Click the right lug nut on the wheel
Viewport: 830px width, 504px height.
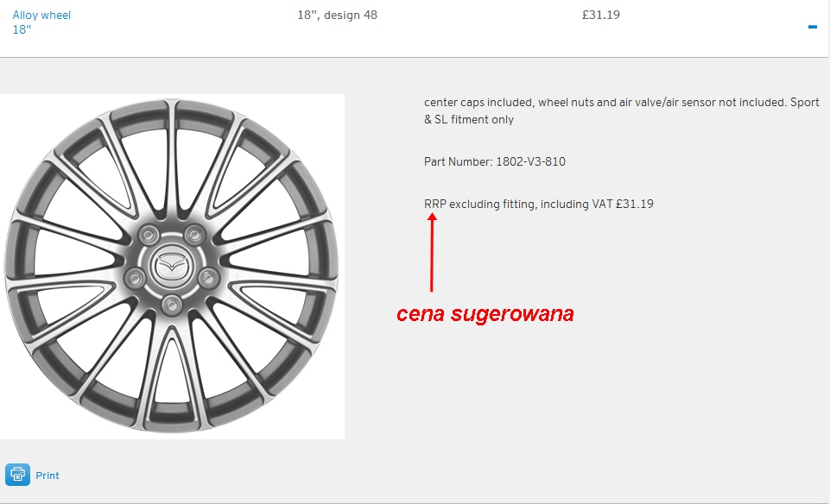tap(208, 277)
